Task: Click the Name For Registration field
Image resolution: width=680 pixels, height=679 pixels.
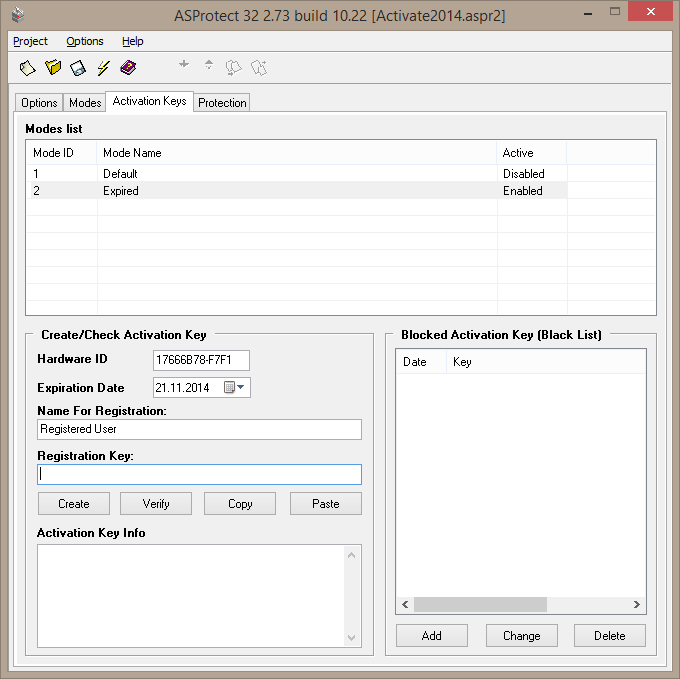Action: point(199,429)
